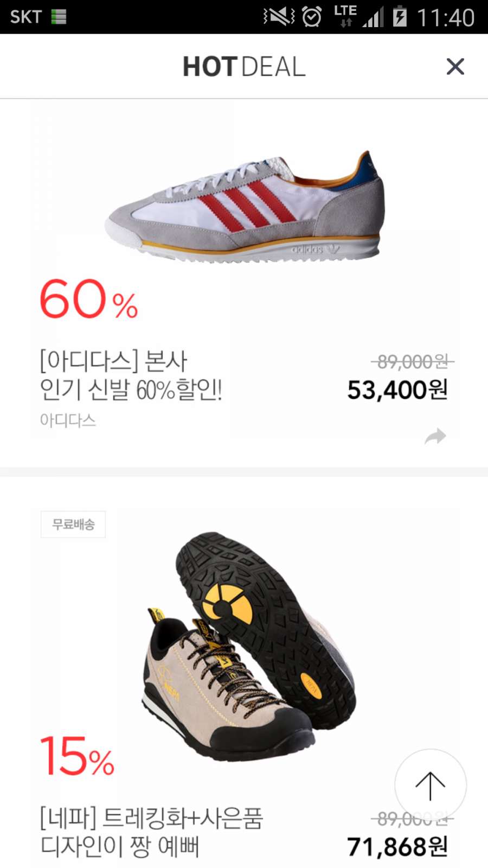Open the Nepa trekking shoe image
Image resolution: width=488 pixels, height=868 pixels.
pos(249,646)
